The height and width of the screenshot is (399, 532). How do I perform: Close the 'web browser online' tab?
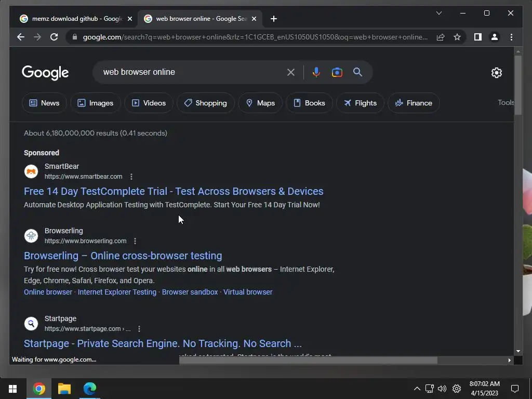[254, 19]
